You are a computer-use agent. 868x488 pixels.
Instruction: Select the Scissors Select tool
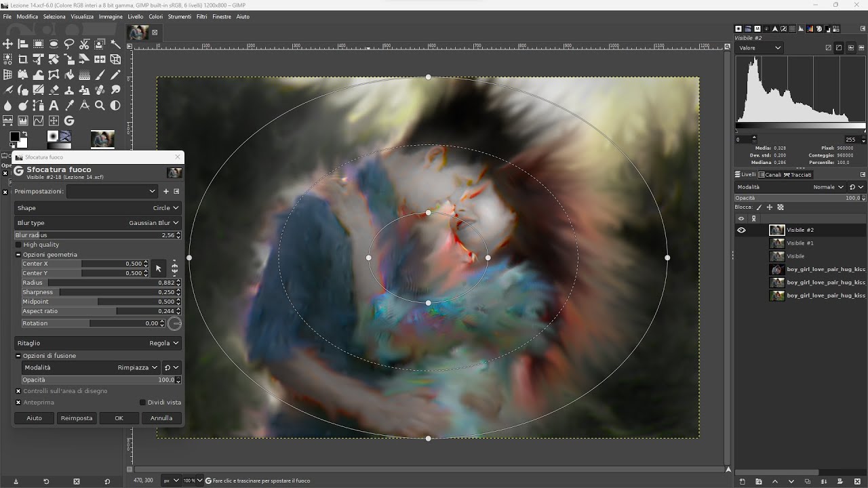[84, 43]
